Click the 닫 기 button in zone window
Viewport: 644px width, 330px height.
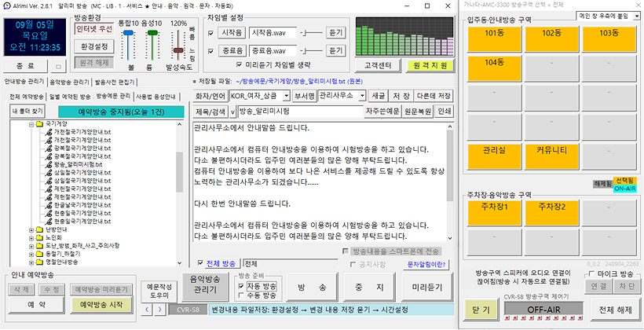point(480,310)
